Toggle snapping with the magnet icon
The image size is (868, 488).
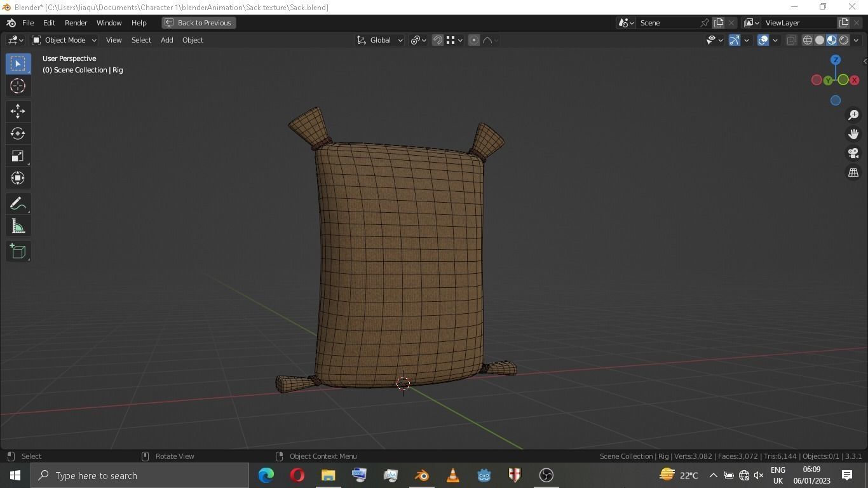[x=437, y=40]
